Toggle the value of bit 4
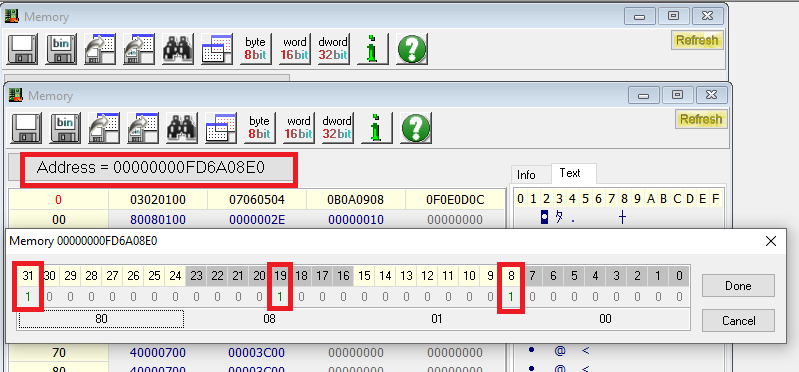This screenshot has height=372, width=799. click(x=595, y=297)
